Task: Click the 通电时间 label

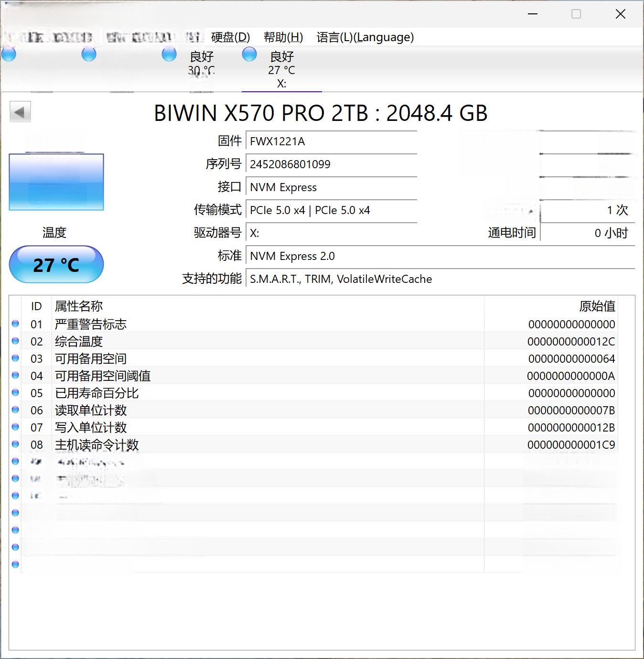Action: 512,233
